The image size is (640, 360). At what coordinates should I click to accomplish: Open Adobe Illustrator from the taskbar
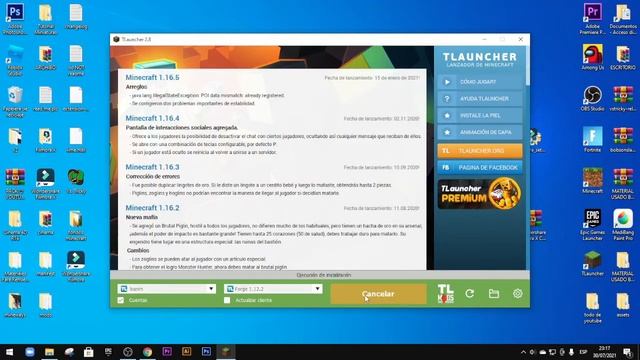point(187,352)
